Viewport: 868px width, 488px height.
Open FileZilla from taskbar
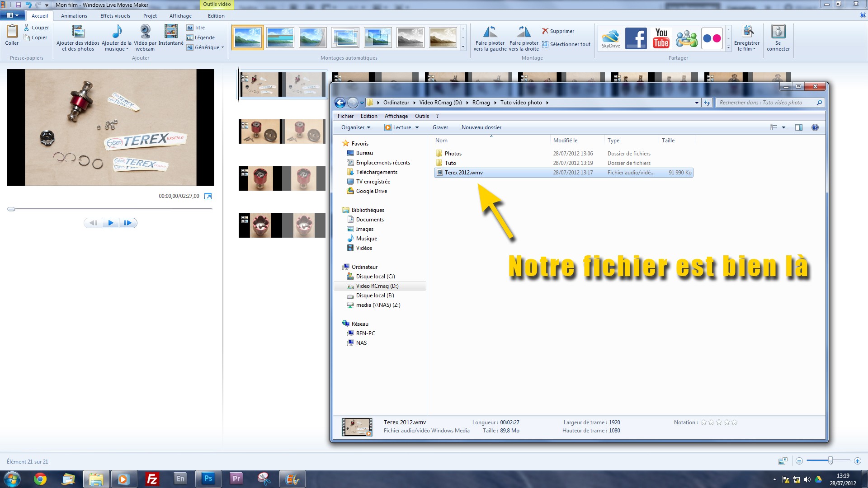point(152,479)
